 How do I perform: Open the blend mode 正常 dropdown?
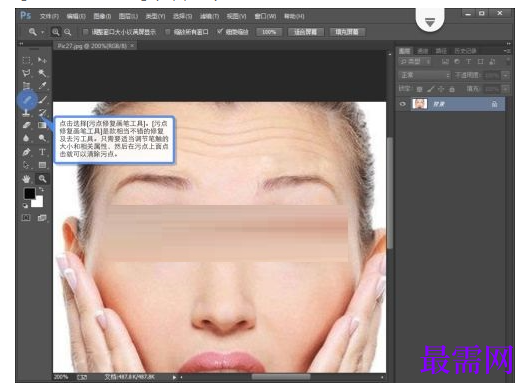coord(424,75)
